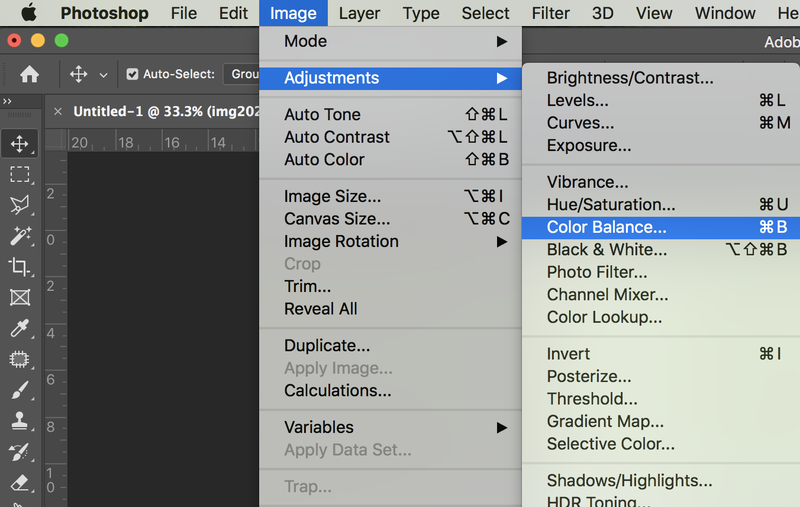
Task: Select the Crop tool
Action: tap(19, 266)
